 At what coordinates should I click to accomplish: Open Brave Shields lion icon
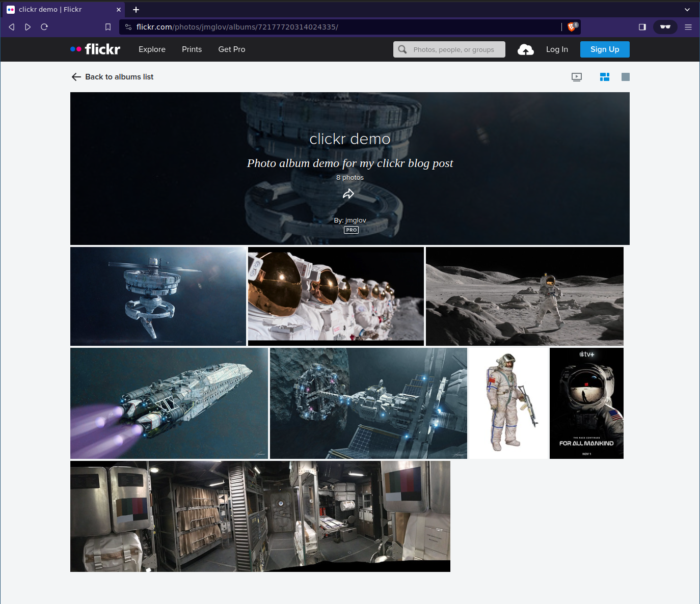572,27
